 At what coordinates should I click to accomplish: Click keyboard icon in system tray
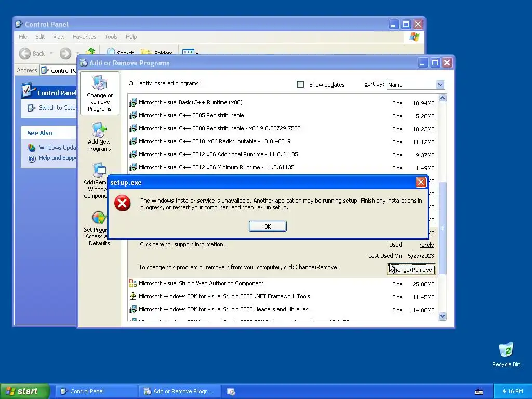tap(478, 392)
